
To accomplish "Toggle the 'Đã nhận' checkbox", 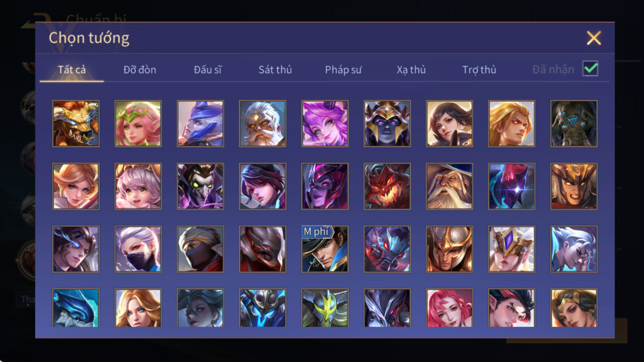I will (590, 69).
